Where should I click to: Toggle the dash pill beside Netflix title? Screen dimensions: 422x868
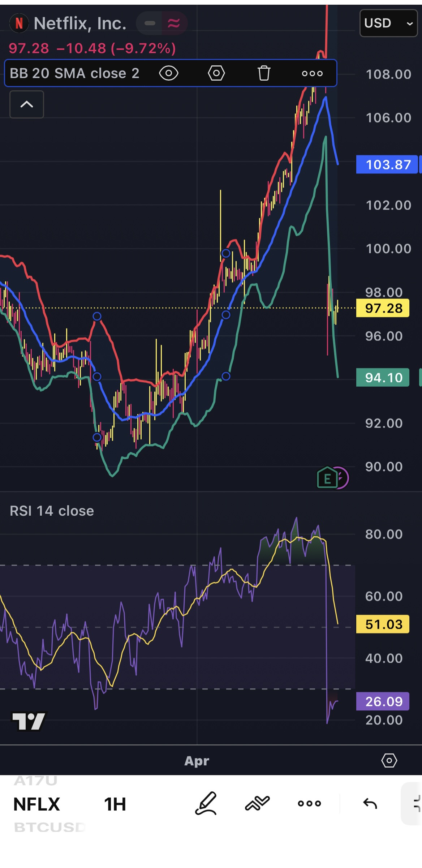coord(150,23)
